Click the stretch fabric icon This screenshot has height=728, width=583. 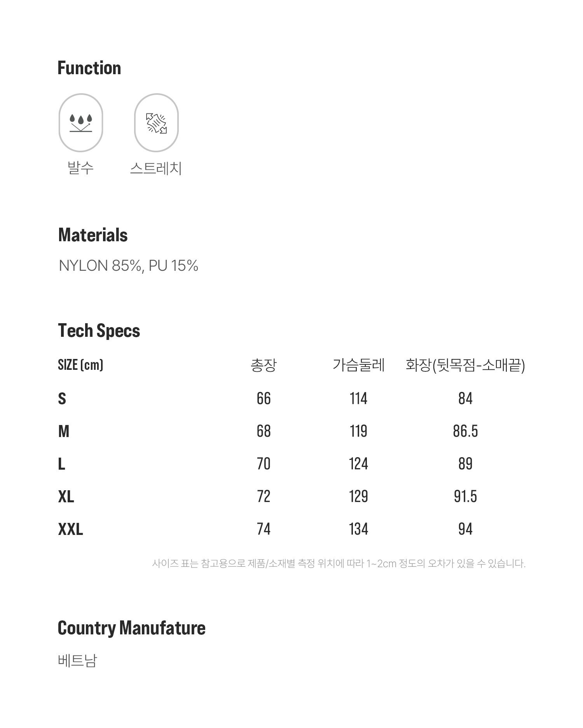(156, 123)
